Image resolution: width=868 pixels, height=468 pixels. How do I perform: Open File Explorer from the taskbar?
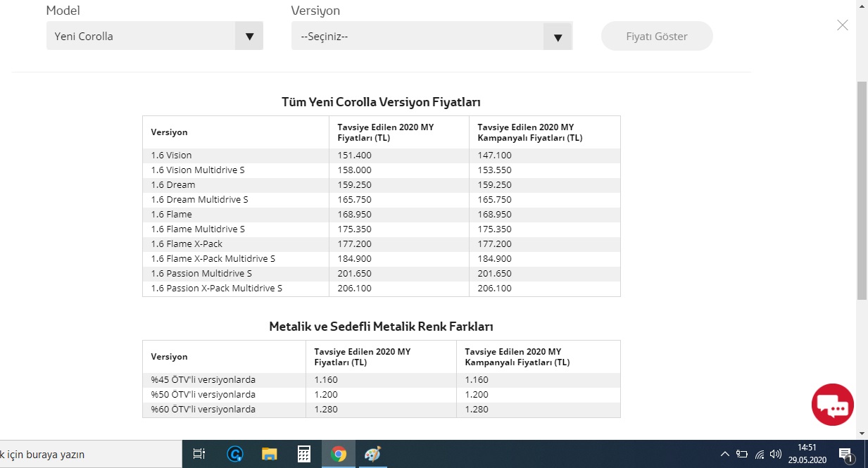click(x=269, y=455)
